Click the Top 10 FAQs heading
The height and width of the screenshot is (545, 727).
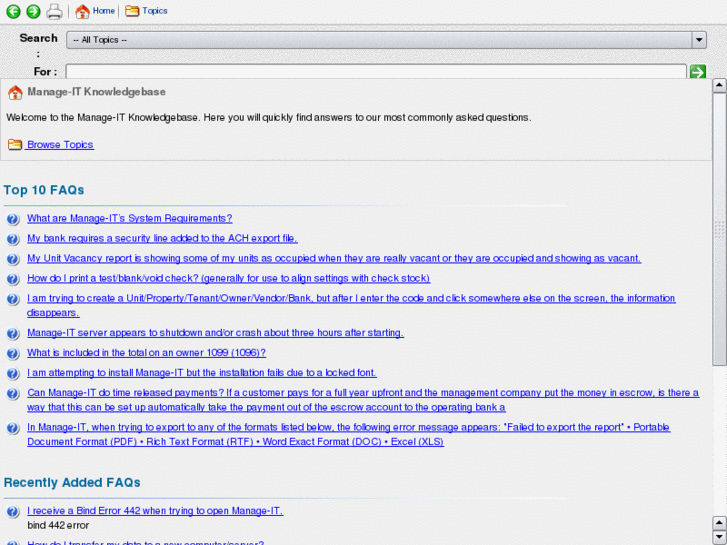[x=44, y=190]
